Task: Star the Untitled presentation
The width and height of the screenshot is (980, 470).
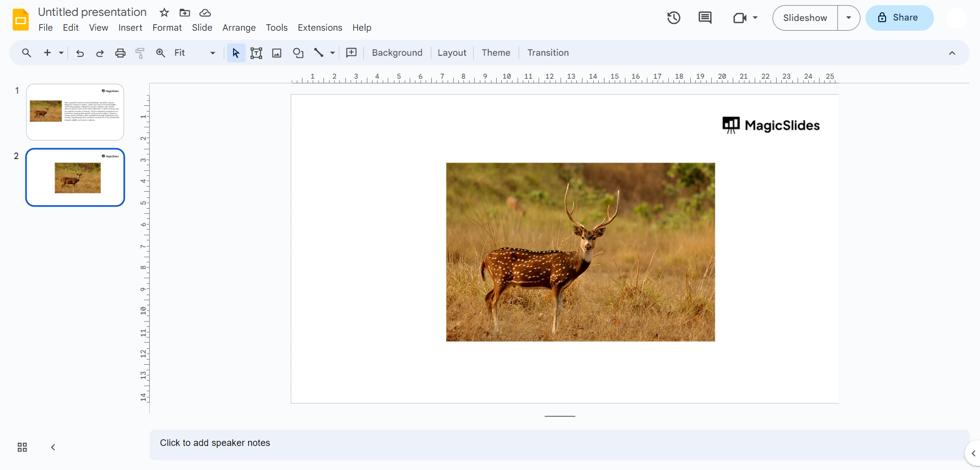Action: (x=164, y=13)
